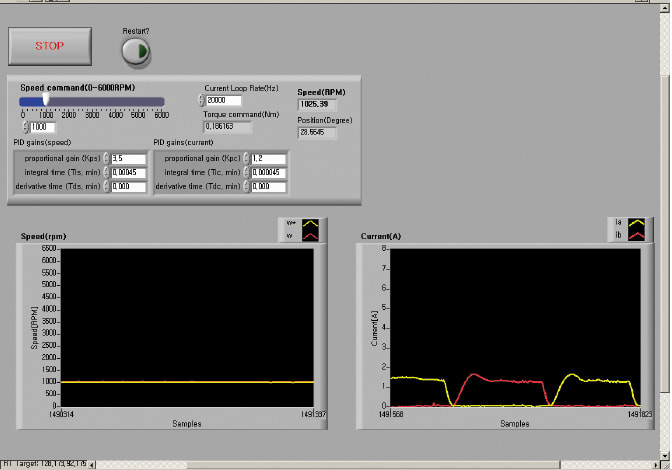Image resolution: width=672 pixels, height=470 pixels.
Task: Click the Speed chart x-axis start value 1490314
Action: pyautogui.click(x=61, y=414)
